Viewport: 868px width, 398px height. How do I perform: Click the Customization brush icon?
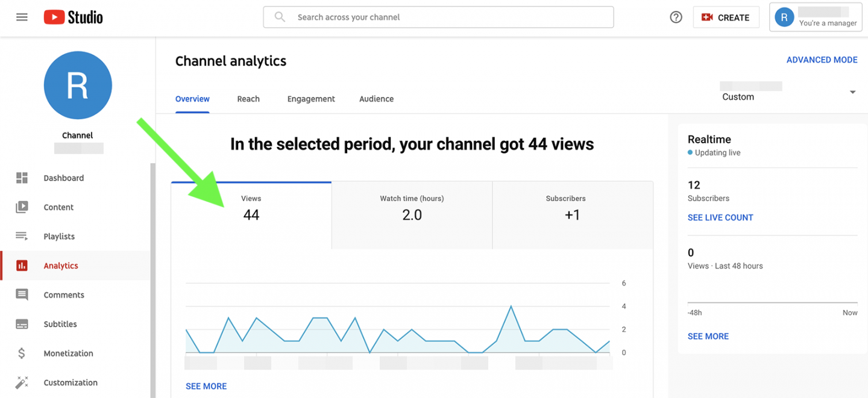tap(22, 382)
